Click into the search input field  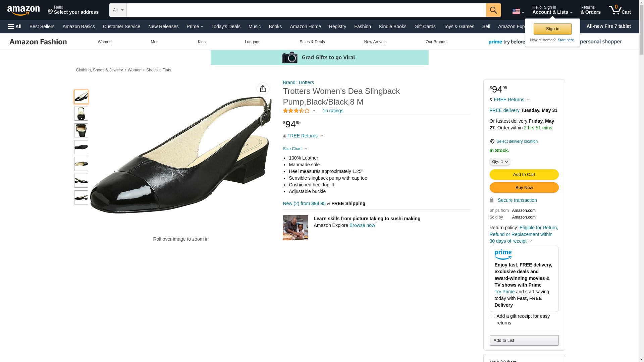tap(306, 10)
